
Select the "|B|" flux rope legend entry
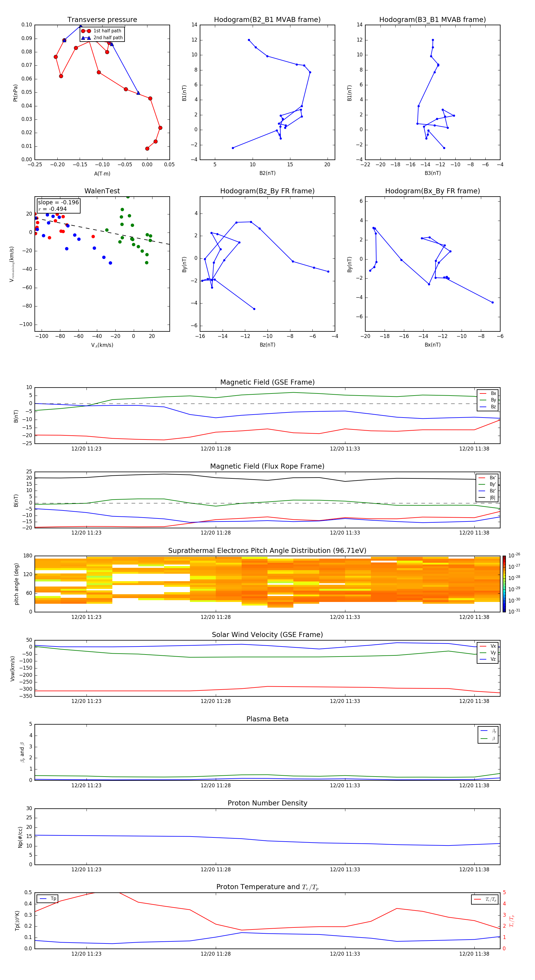coord(487,498)
